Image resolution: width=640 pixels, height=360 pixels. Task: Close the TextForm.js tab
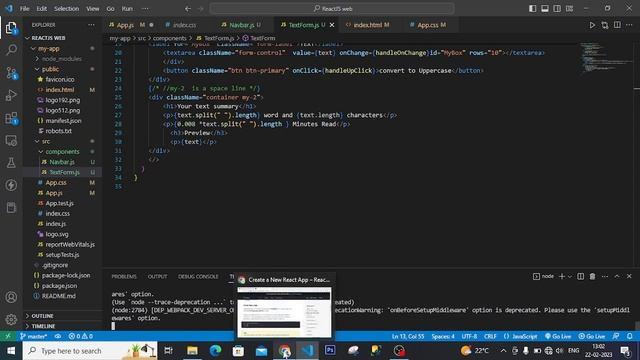332,25
